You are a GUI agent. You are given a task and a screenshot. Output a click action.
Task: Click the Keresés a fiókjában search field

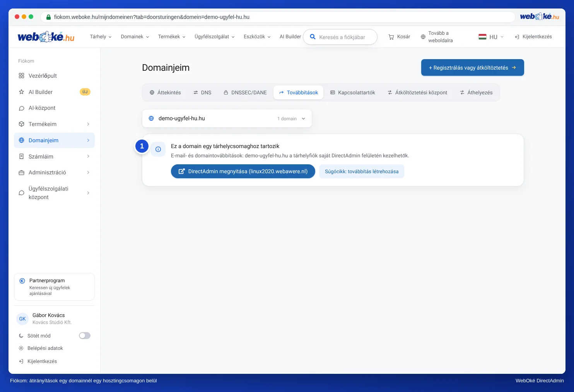pos(340,37)
